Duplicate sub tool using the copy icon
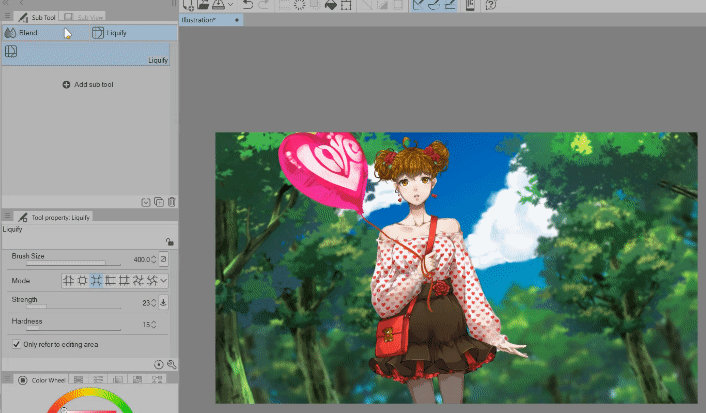The image size is (706, 413). click(159, 201)
